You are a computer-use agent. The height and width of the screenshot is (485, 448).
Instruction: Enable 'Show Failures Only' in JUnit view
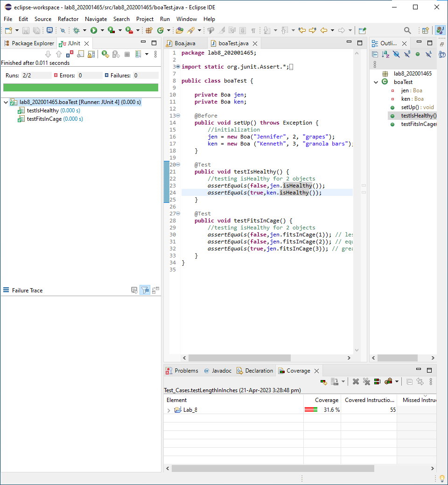(x=70, y=54)
